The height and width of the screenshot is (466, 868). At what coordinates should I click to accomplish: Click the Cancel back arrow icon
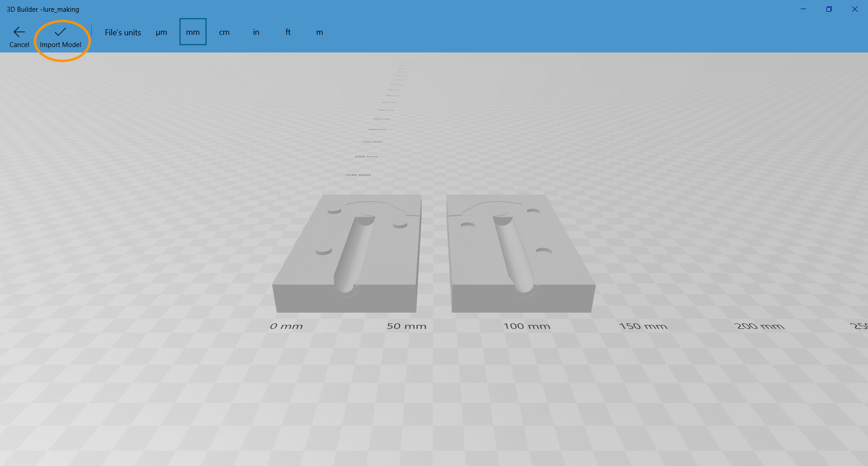(x=19, y=32)
